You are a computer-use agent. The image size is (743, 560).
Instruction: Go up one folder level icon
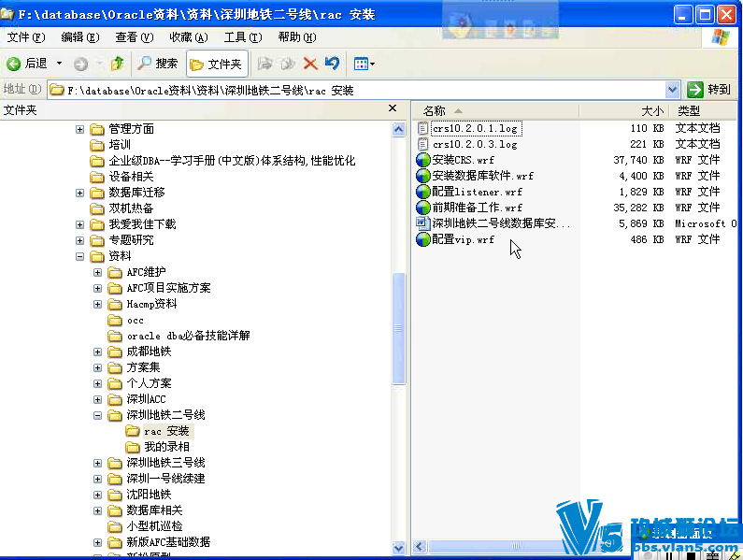pyautogui.click(x=117, y=64)
